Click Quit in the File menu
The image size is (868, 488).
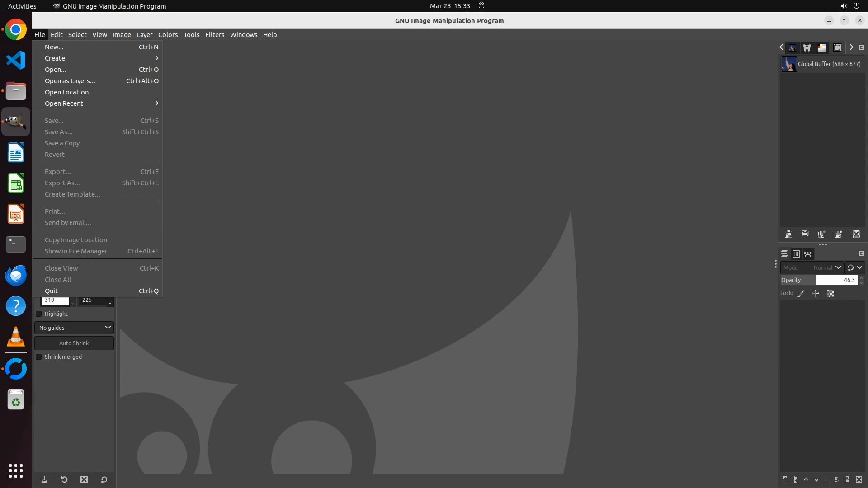pyautogui.click(x=51, y=291)
